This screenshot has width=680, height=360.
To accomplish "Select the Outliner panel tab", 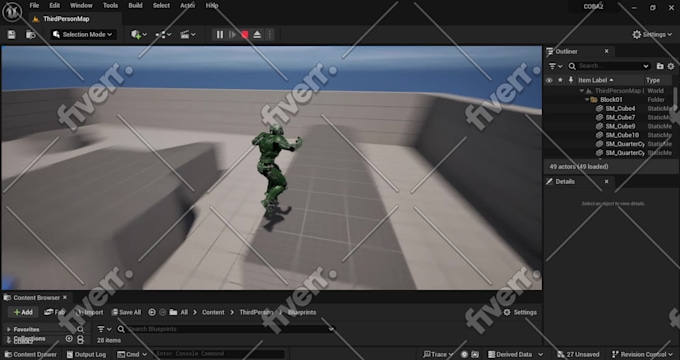I will tap(566, 51).
